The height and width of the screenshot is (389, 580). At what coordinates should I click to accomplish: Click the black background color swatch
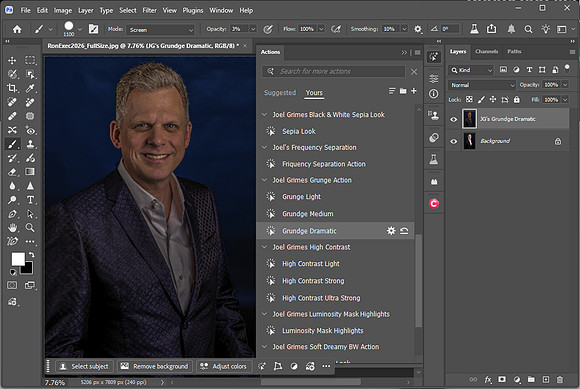[x=28, y=270]
